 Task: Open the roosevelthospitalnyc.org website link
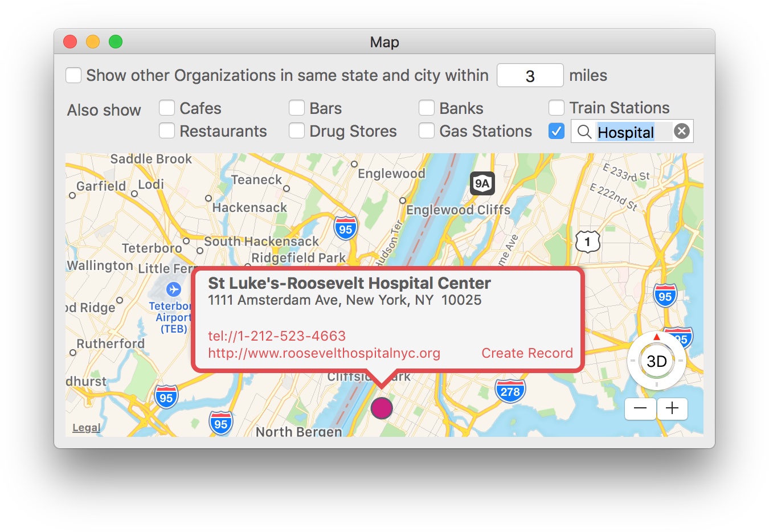(324, 353)
